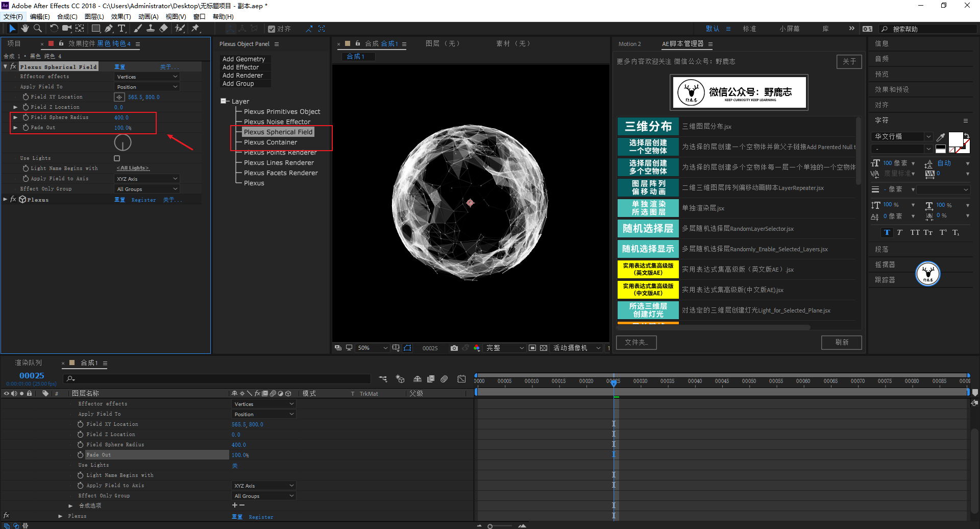This screenshot has width=980, height=529.
Task: Toggle the Field XY Location stopwatch
Action: [26, 97]
